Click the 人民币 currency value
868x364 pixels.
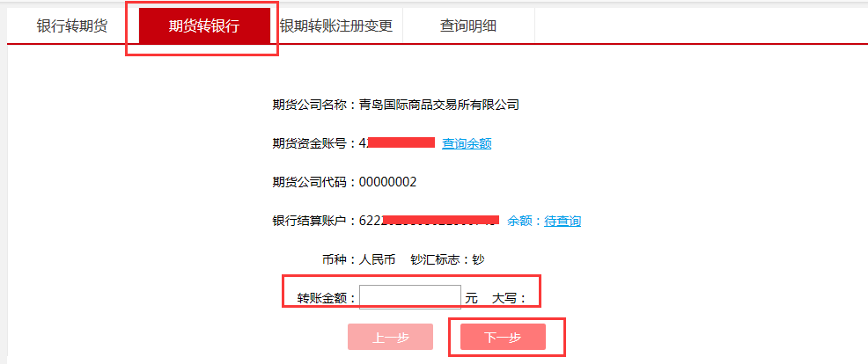[377, 259]
